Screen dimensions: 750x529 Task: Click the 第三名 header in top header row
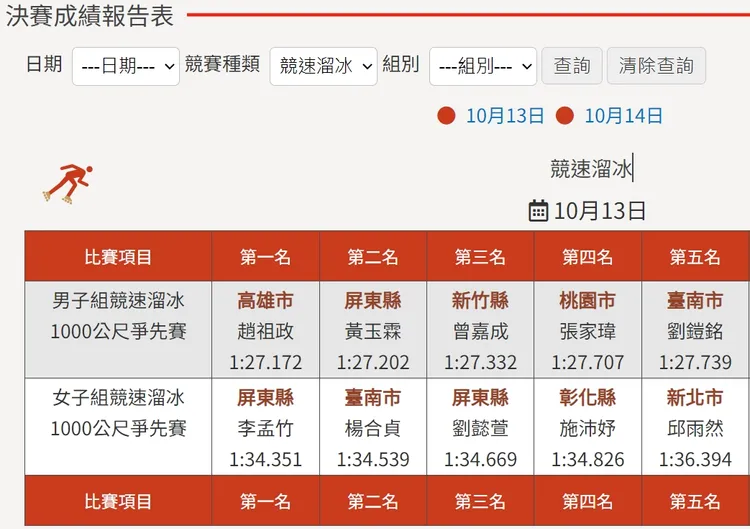pos(480,257)
